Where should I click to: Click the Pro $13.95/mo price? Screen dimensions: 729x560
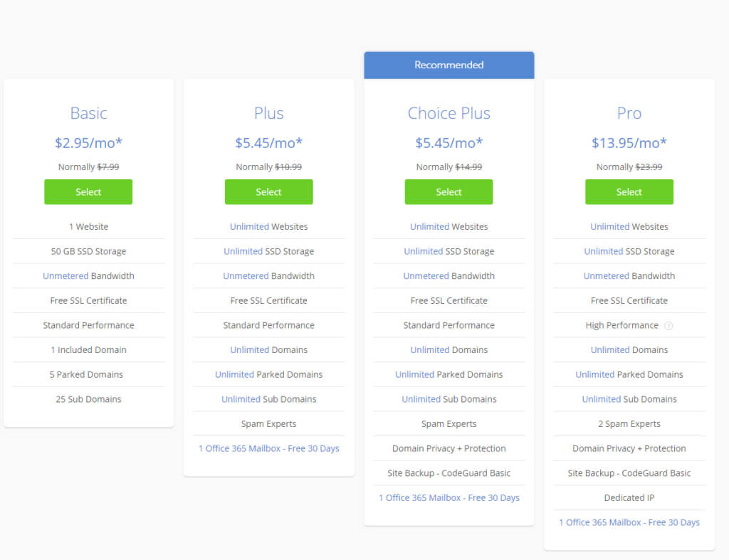(x=629, y=143)
